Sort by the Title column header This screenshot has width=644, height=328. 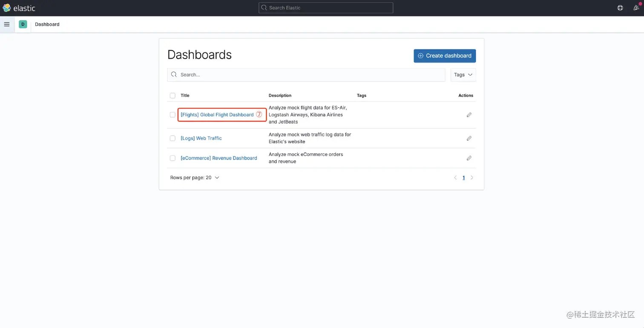click(x=185, y=96)
